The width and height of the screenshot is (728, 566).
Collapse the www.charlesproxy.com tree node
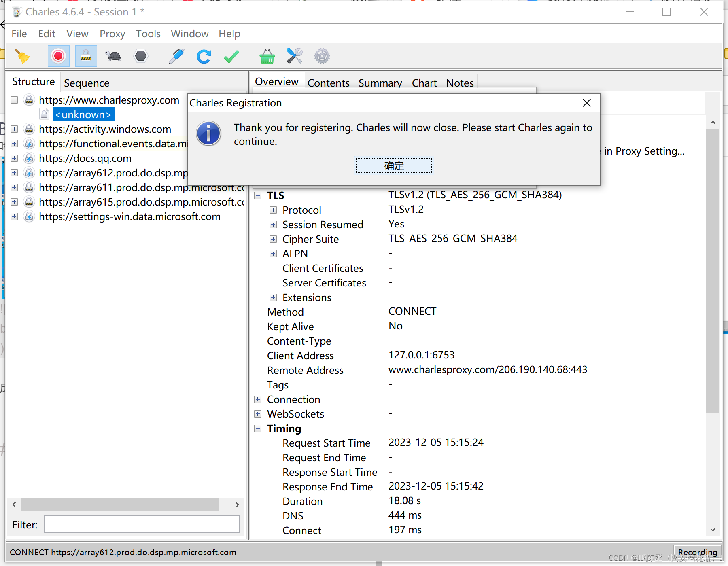(x=14, y=100)
